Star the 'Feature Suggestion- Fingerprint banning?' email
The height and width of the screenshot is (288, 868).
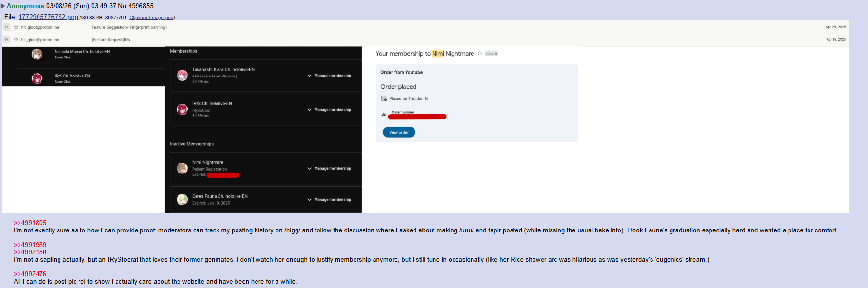point(16,27)
